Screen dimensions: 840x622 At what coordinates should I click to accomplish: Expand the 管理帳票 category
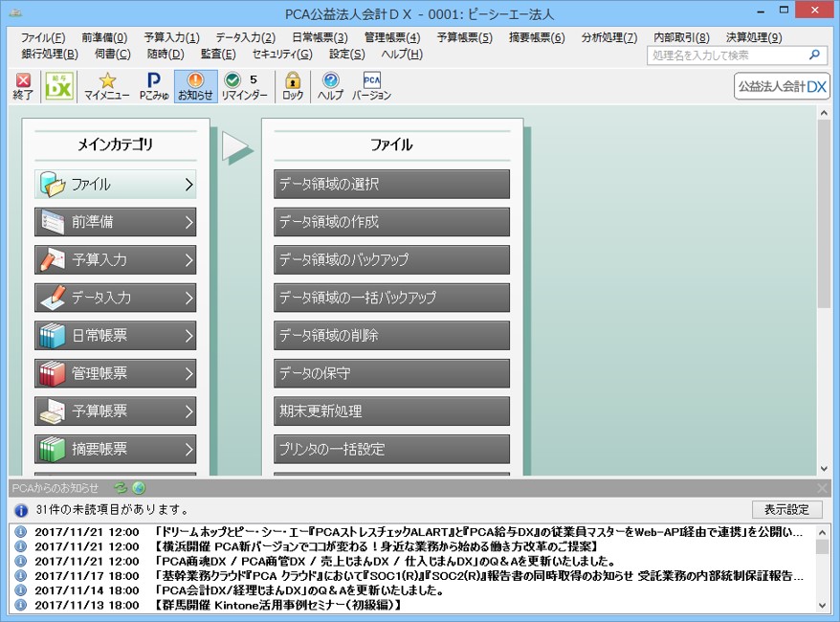point(115,373)
